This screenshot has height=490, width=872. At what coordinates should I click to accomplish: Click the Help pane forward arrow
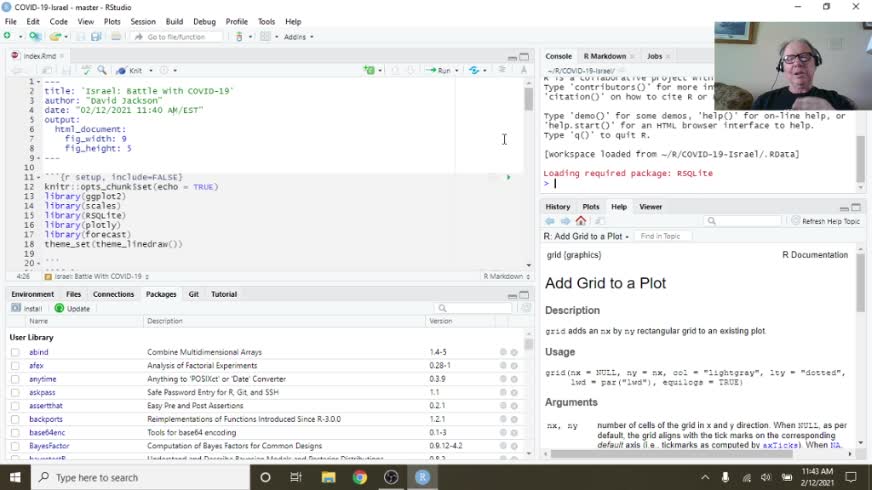click(x=565, y=221)
